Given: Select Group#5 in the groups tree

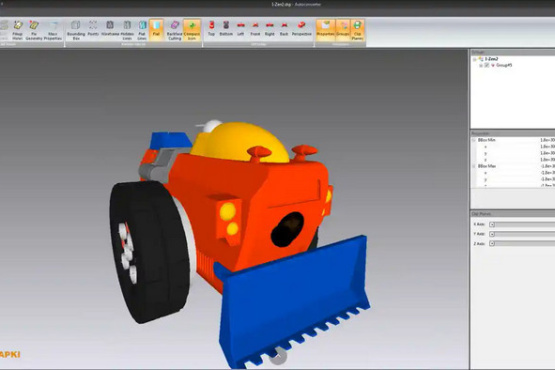Looking at the screenshot, I should (504, 66).
